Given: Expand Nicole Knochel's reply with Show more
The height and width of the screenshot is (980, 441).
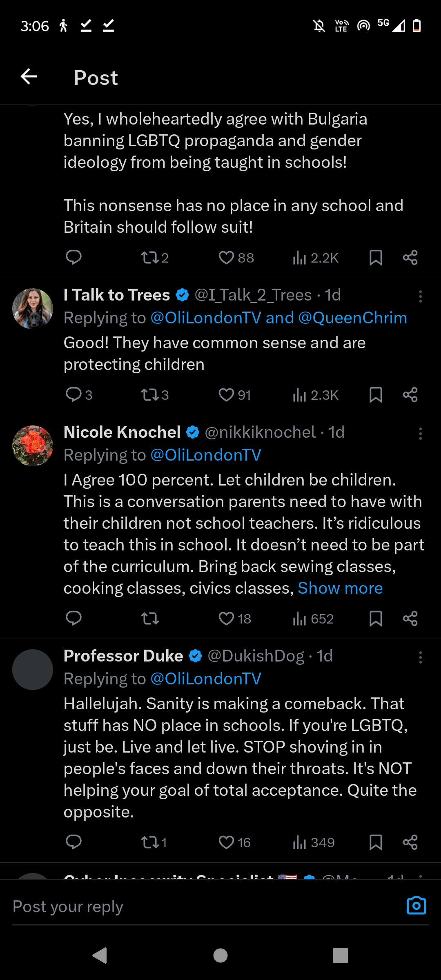Looking at the screenshot, I should point(340,588).
